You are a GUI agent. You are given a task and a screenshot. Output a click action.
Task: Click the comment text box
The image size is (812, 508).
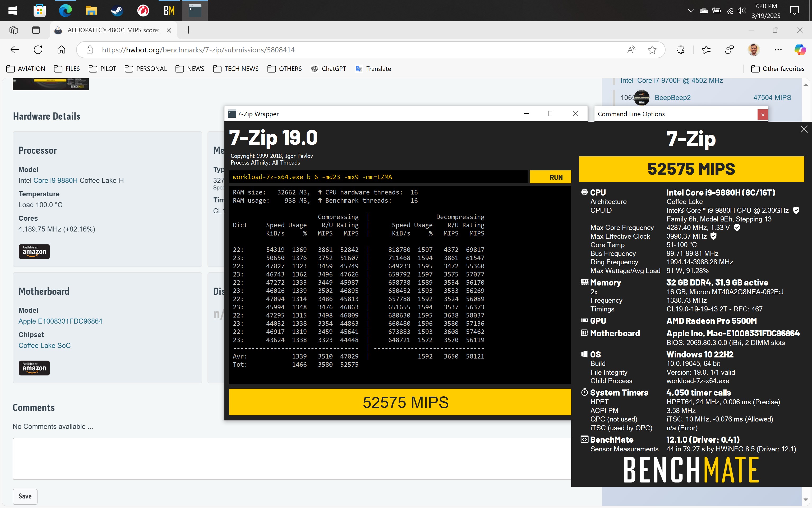[292, 459]
